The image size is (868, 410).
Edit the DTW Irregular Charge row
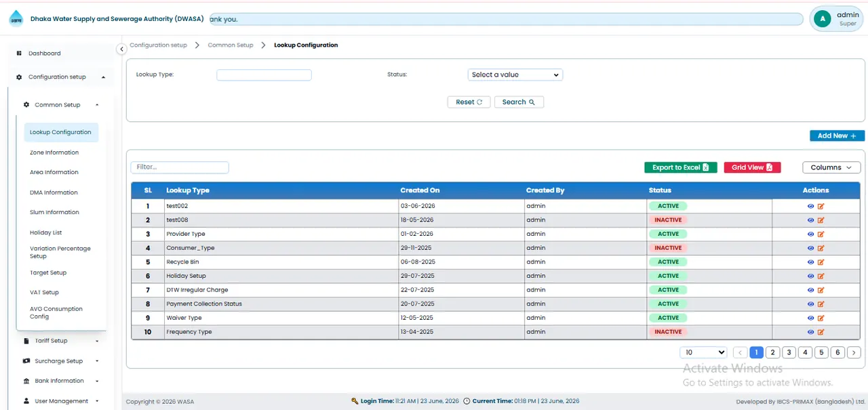tap(821, 290)
